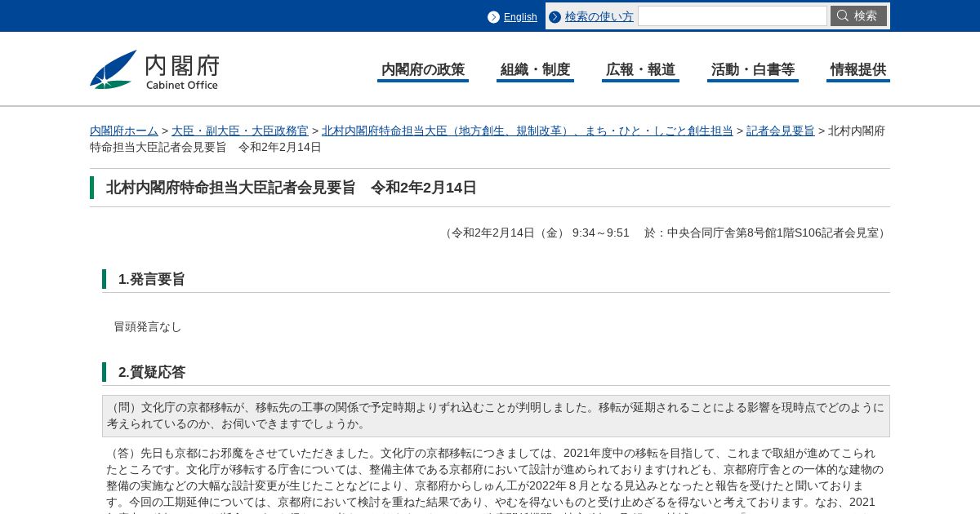Open the 検索の使い方 search help link

tap(599, 16)
